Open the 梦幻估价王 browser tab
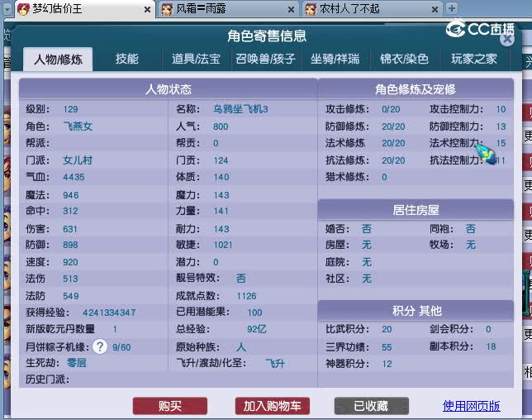Screen dimensions: 532x420 85,9
